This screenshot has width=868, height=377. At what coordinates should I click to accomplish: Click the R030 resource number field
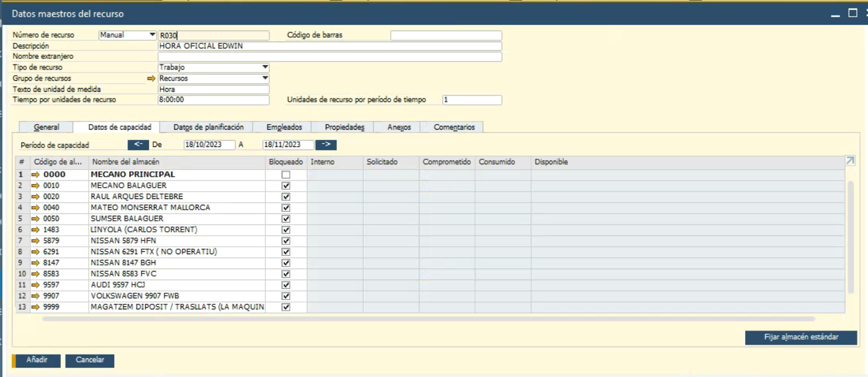[x=213, y=35]
